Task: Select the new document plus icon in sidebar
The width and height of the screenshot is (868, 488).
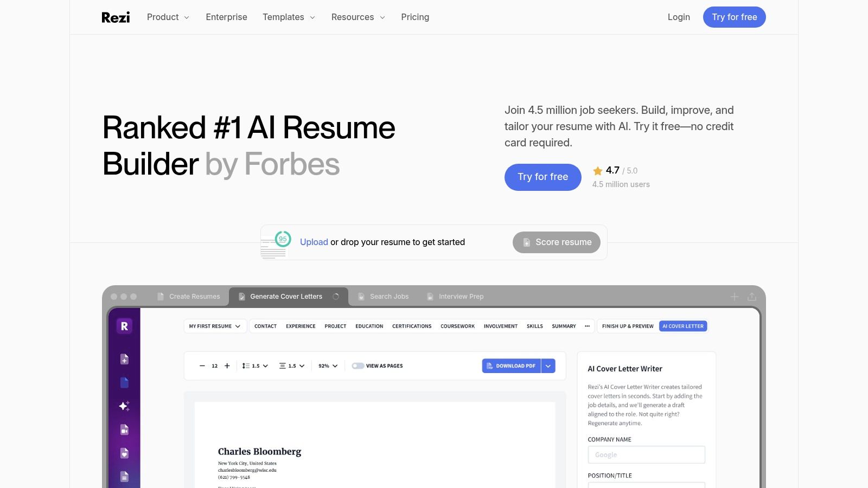Action: [x=124, y=359]
